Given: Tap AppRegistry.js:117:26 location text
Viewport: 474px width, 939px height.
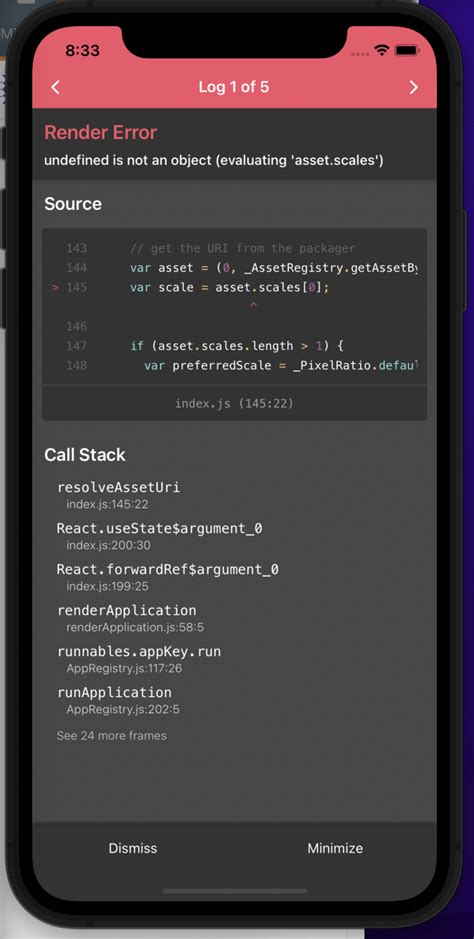Looking at the screenshot, I should click(x=124, y=668).
